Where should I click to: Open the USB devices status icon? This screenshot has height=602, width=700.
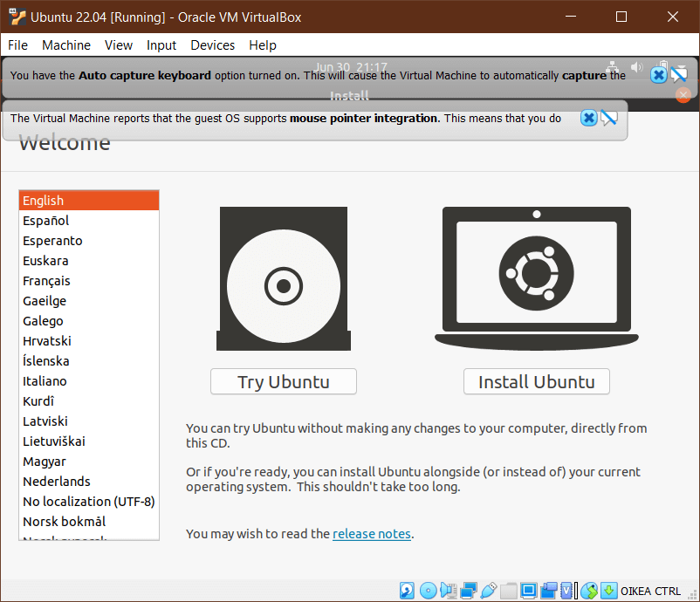(x=489, y=591)
